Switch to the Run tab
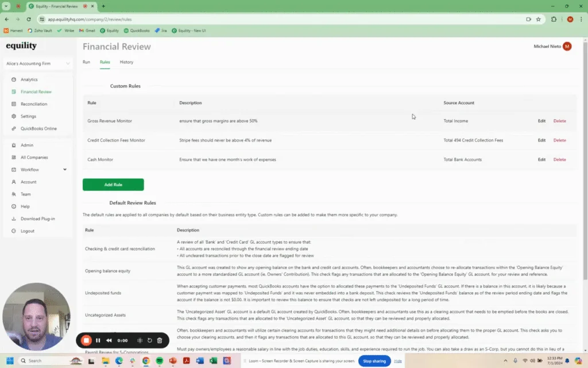The image size is (588, 368). click(x=86, y=62)
